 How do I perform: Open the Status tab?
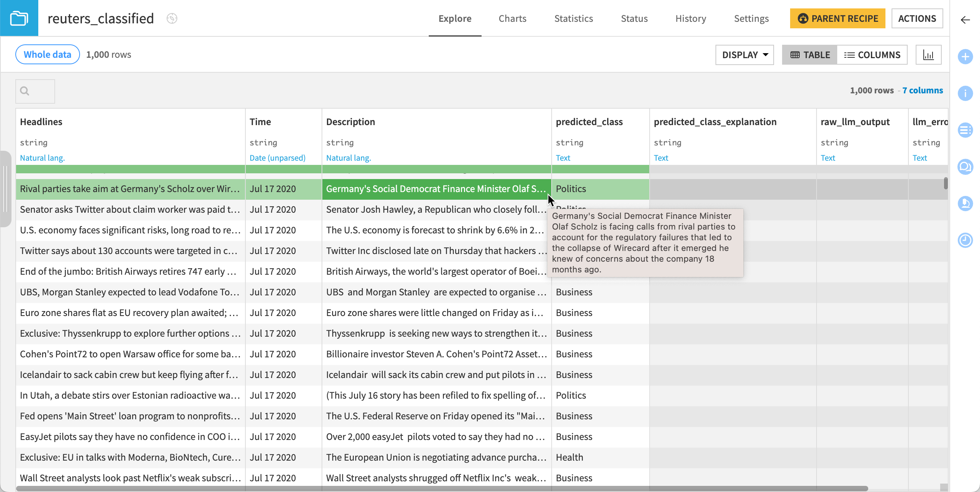[x=634, y=18]
